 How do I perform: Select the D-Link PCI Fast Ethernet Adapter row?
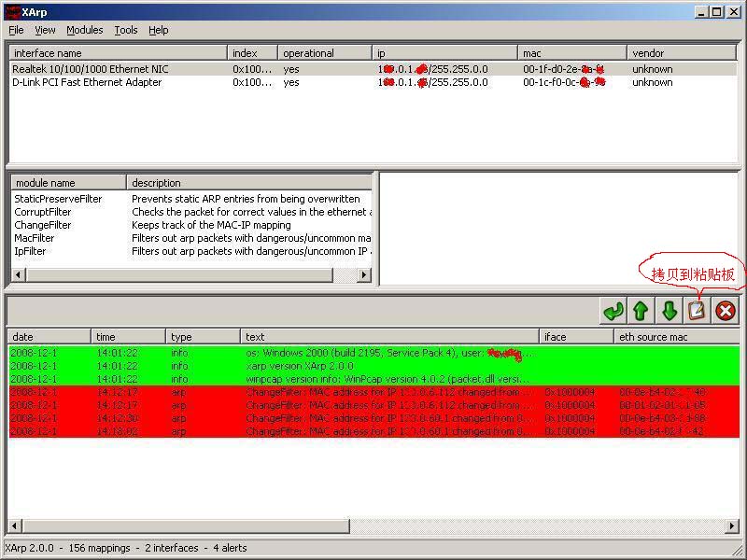87,82
